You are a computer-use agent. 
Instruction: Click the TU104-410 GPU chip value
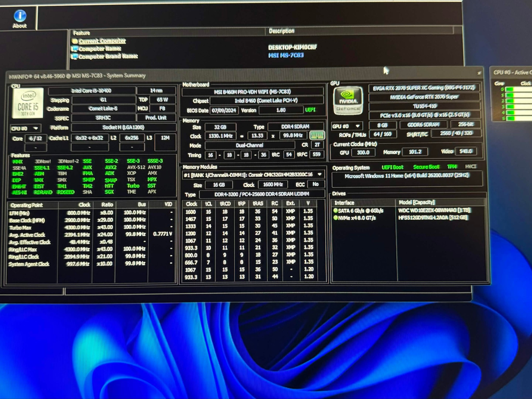coord(425,106)
